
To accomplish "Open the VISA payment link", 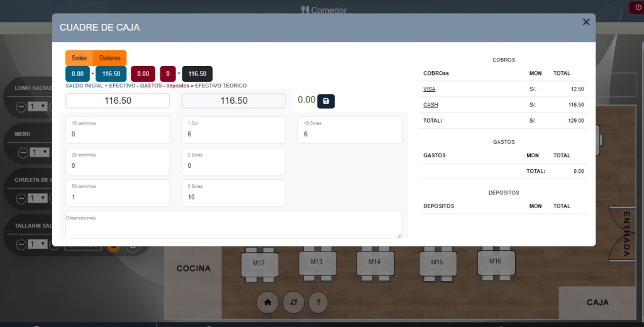I will (x=429, y=89).
